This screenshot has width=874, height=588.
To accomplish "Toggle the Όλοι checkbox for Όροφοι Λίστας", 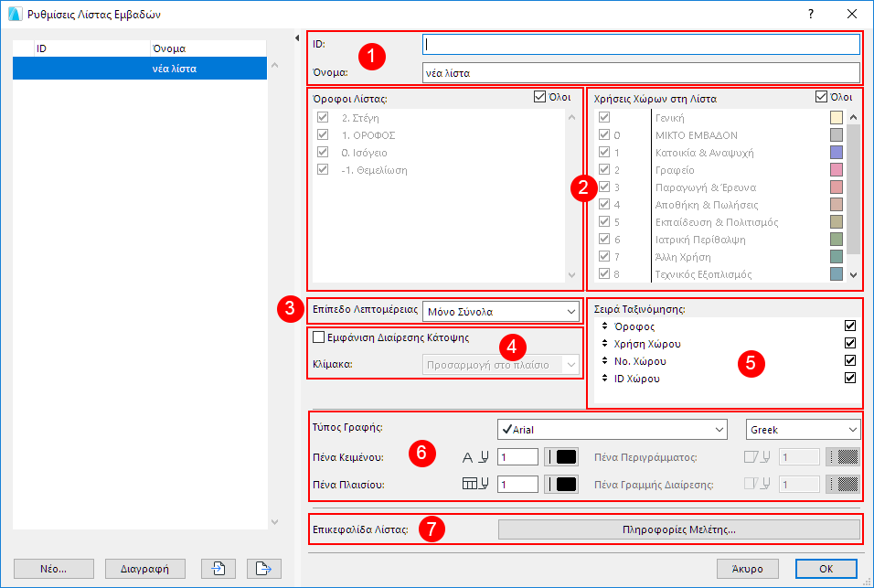I will click(x=539, y=96).
